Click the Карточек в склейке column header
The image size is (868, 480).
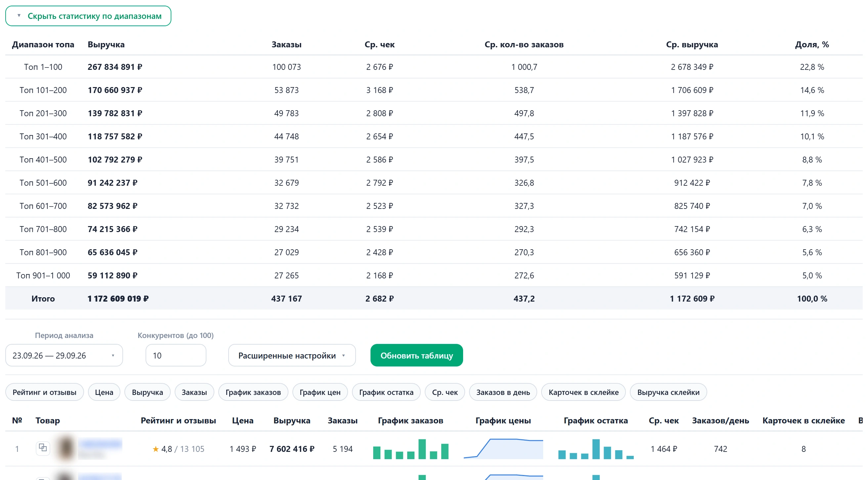pos(803,420)
